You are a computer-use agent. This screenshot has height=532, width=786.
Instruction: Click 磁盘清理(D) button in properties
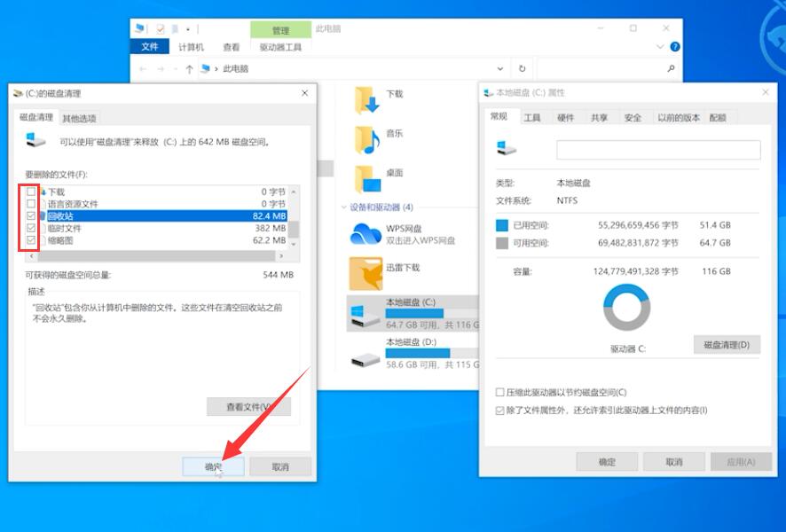[x=727, y=345]
